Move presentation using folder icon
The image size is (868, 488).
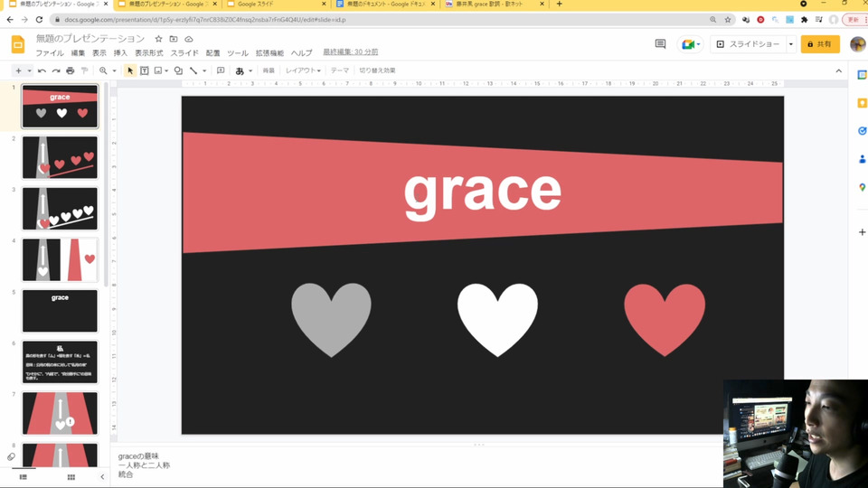pos(174,39)
